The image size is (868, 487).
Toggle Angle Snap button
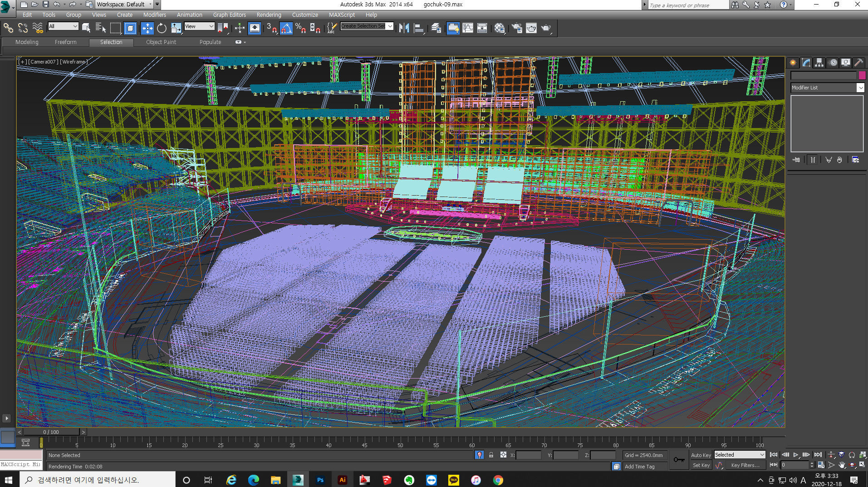286,28
